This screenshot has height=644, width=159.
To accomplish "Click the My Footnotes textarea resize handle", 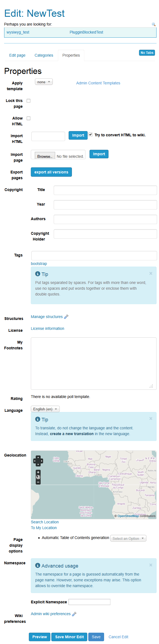I will [x=151, y=386].
